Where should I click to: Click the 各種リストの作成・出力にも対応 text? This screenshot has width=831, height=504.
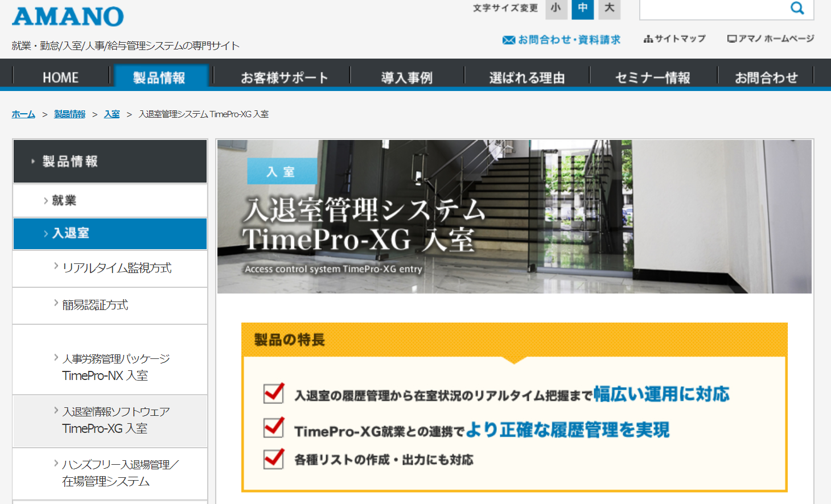point(384,460)
